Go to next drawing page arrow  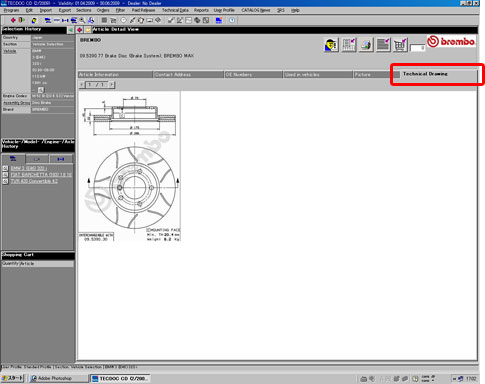(x=112, y=85)
